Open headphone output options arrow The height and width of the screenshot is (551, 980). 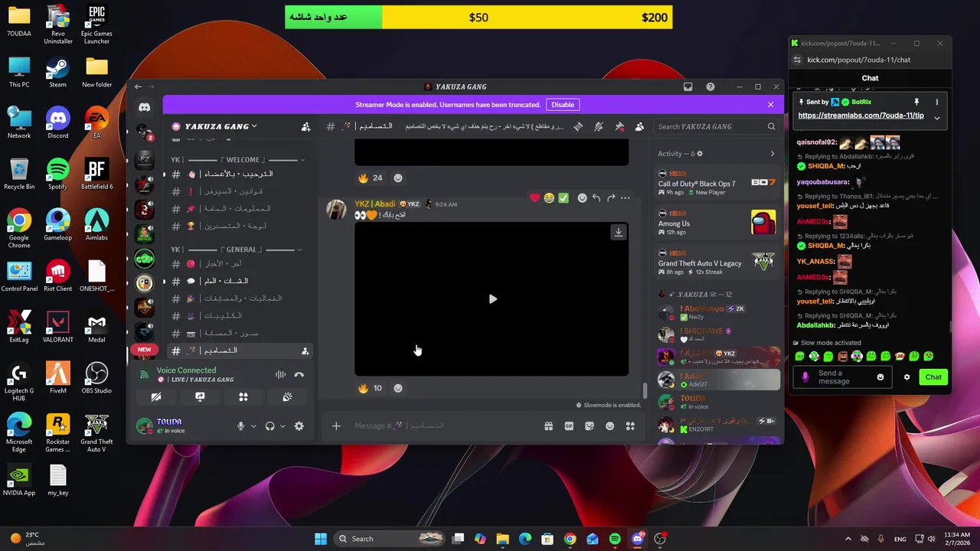point(283,426)
